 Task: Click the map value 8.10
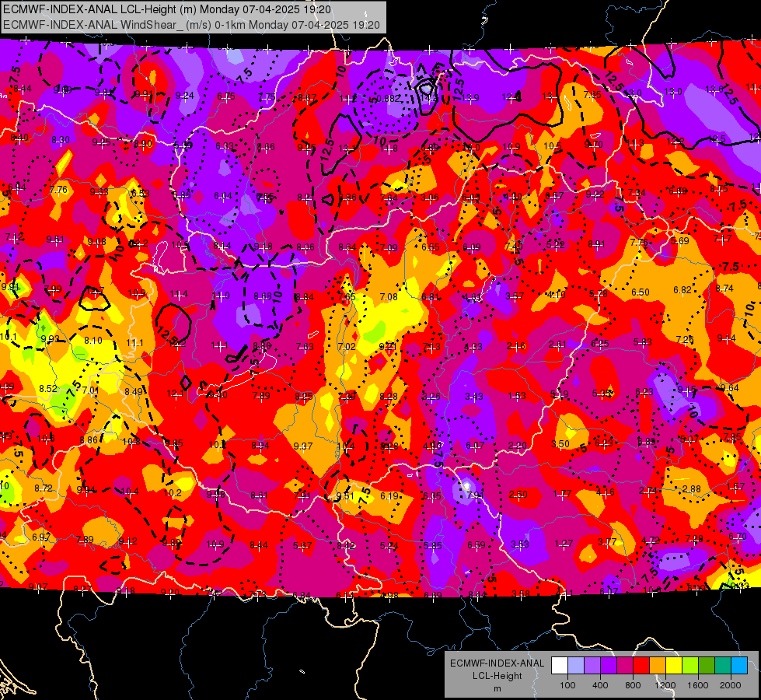tap(93, 341)
